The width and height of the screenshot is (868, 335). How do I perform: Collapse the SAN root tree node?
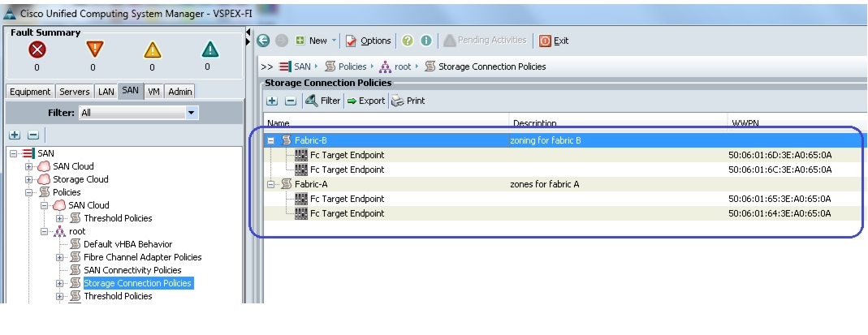13,153
